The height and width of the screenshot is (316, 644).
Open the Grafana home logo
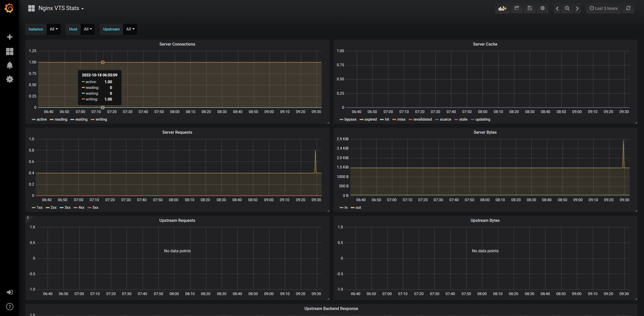(x=9, y=8)
